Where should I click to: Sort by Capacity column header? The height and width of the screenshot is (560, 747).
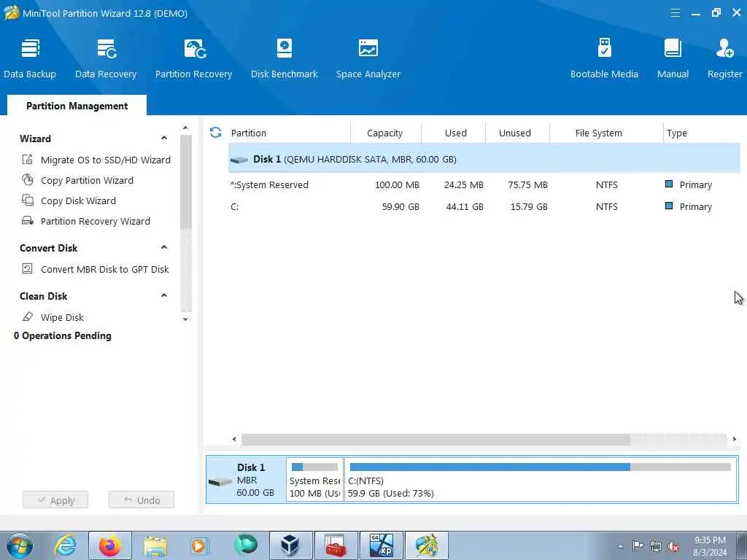tap(385, 133)
